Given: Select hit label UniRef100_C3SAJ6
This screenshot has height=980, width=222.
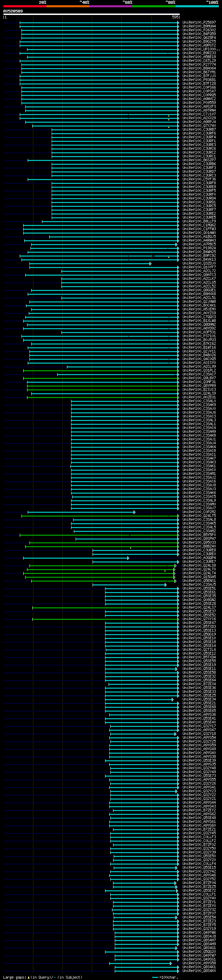Looking at the screenshot, I should point(199,412).
